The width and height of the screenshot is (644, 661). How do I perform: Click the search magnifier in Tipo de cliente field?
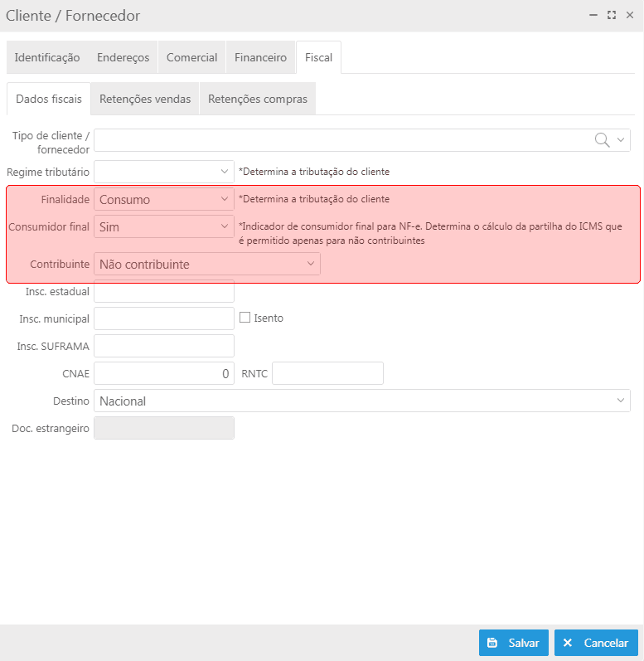[602, 140]
